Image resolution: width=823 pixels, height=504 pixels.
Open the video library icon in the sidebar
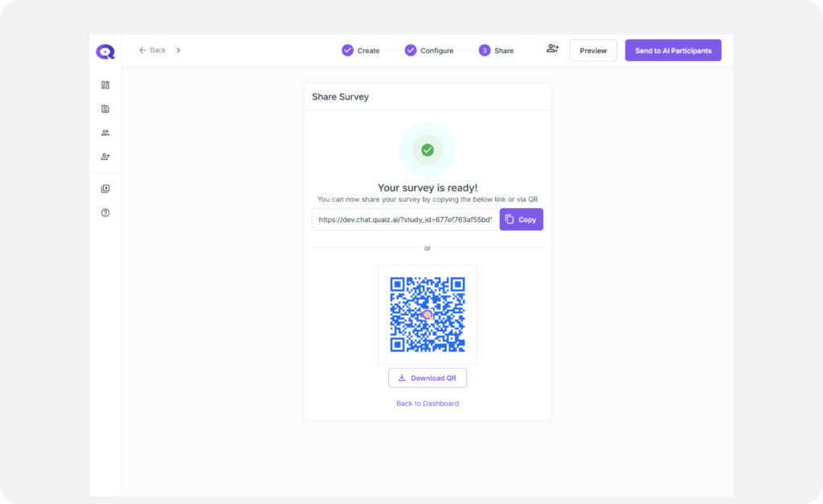pyautogui.click(x=105, y=189)
